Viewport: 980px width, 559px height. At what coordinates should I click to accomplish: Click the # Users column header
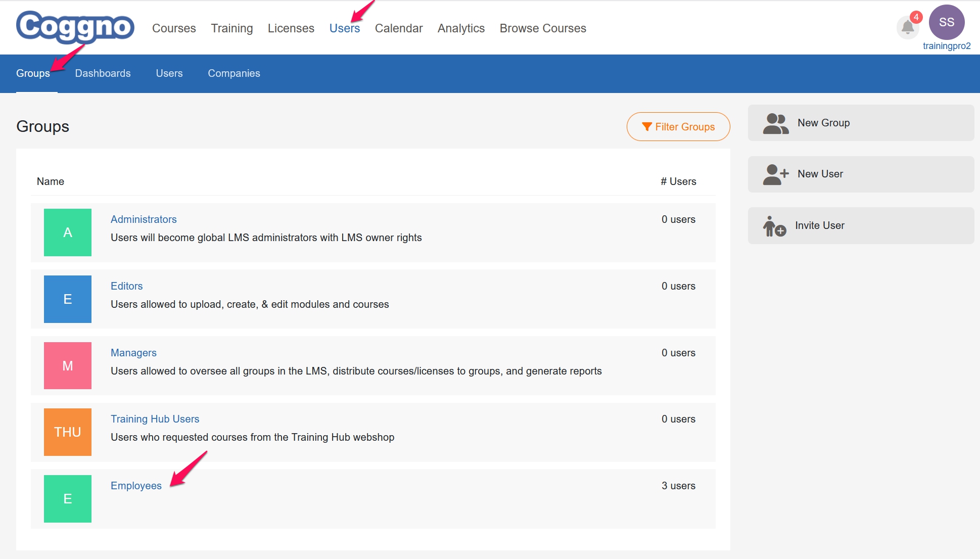click(678, 181)
